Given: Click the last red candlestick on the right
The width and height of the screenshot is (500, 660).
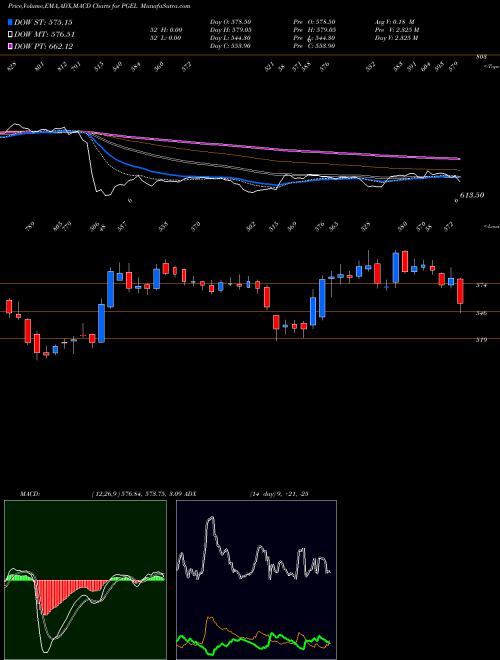Looking at the screenshot, I should pos(460,291).
